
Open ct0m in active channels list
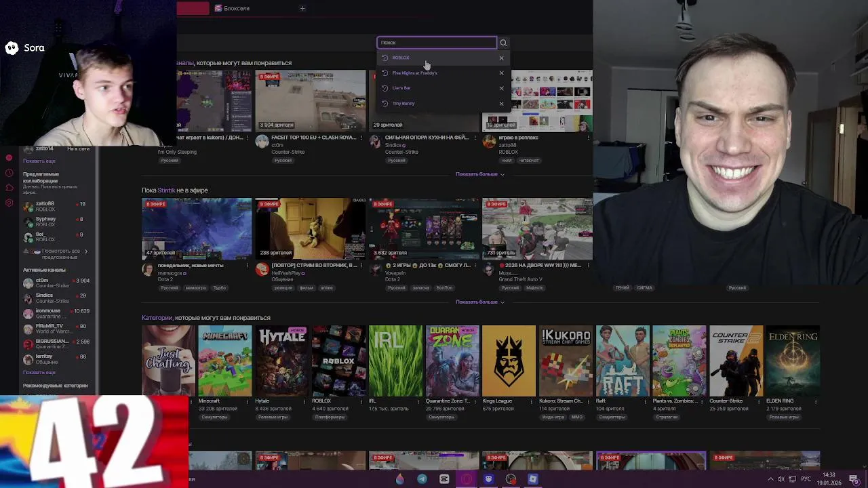[56, 283]
